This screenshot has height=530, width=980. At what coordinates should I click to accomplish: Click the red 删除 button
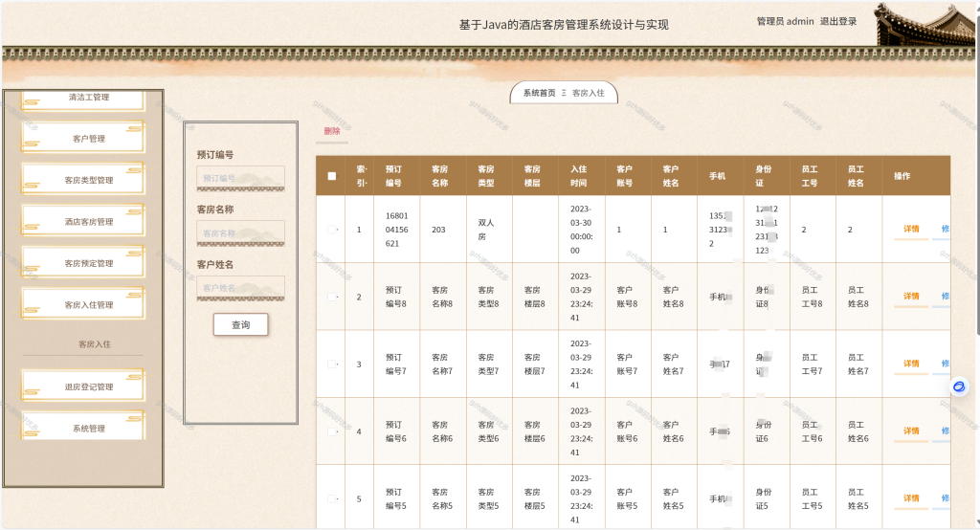[x=332, y=131]
